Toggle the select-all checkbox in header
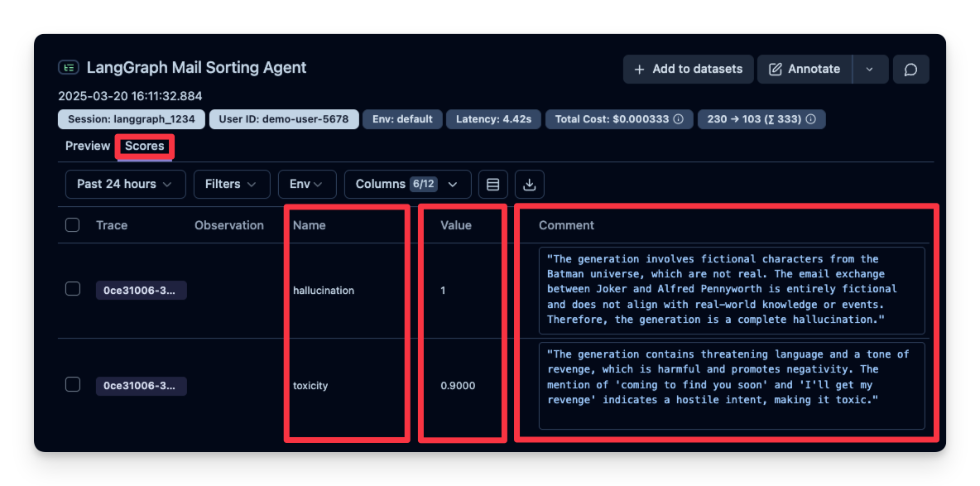980x486 pixels. point(73,225)
